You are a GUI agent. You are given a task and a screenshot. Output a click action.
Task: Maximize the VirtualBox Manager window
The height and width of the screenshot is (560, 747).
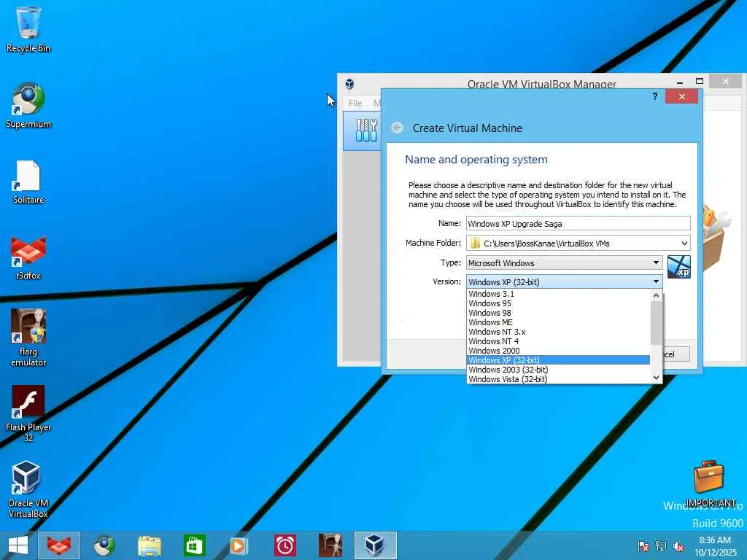click(700, 82)
